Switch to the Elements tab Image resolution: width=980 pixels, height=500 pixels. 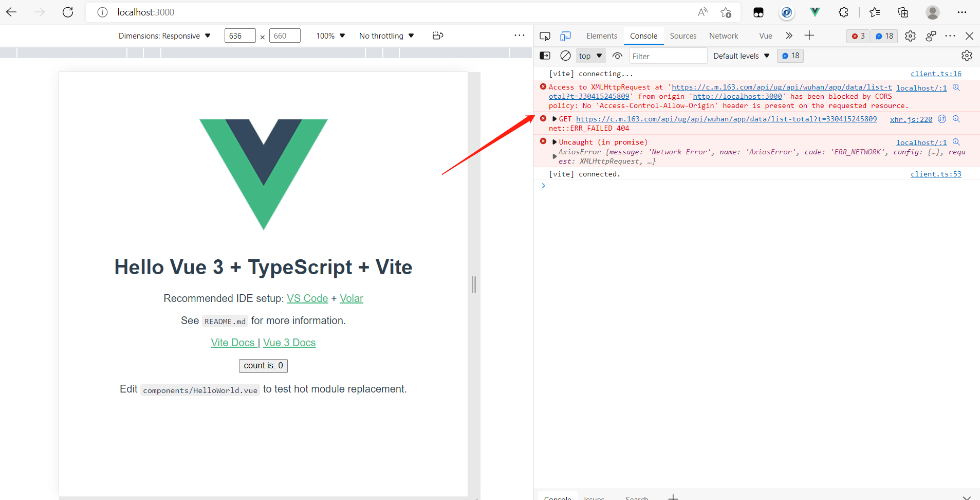tap(601, 36)
